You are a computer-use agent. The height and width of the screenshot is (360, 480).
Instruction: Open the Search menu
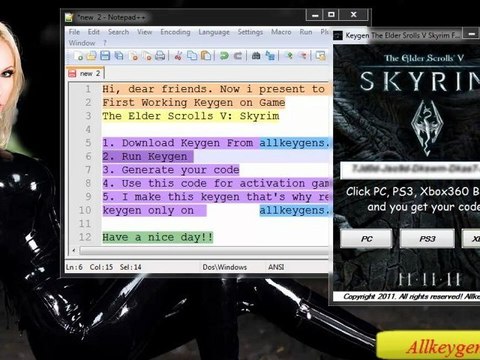[x=118, y=32]
